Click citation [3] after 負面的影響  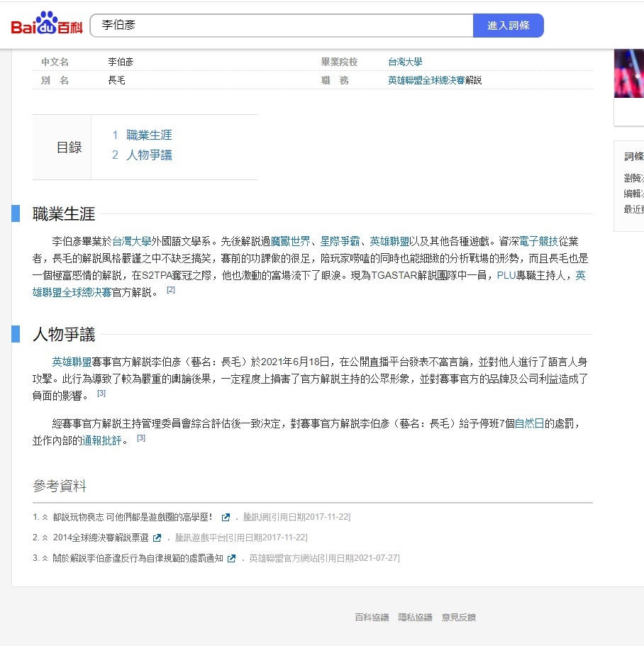click(101, 394)
